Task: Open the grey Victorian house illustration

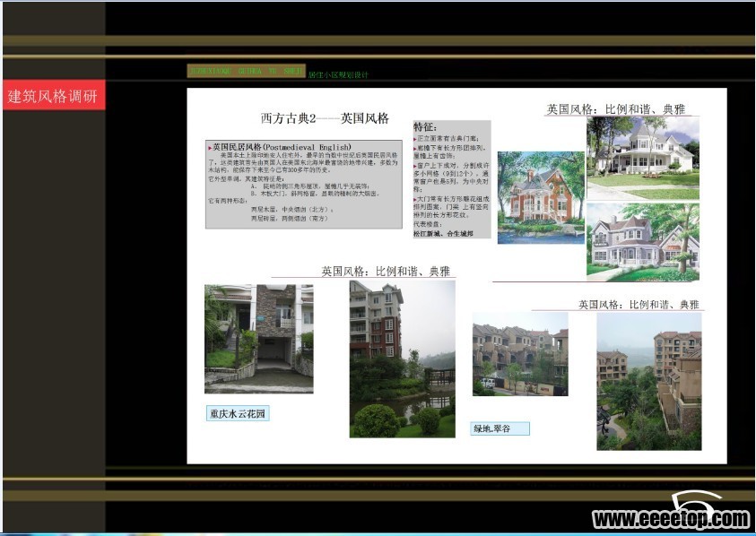Action: click(x=643, y=242)
